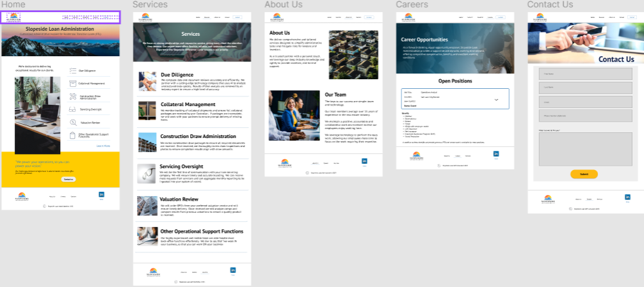
Task: Click the Valuation Review magnifier icon on Home
Action: pyautogui.click(x=71, y=121)
